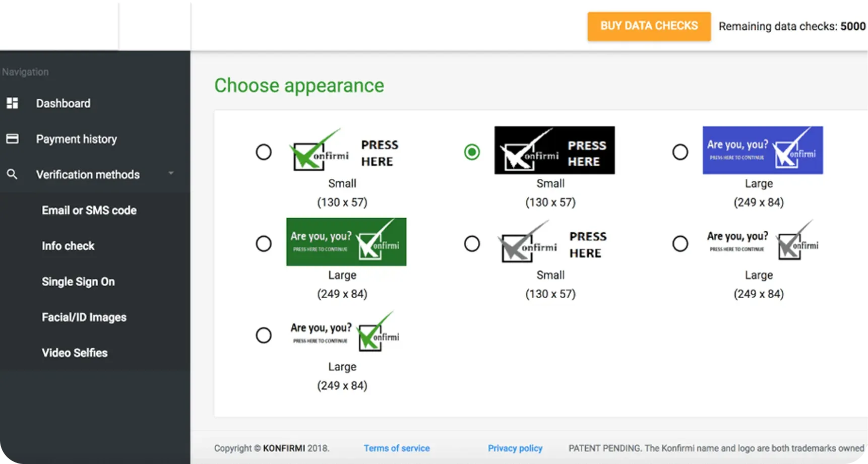Click the Verification methods magnifier icon

(12, 174)
